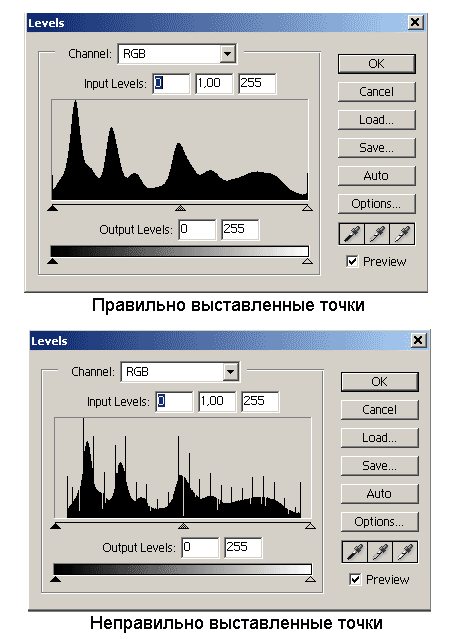Click output white slider under upper gradient bar

pyautogui.click(x=307, y=261)
